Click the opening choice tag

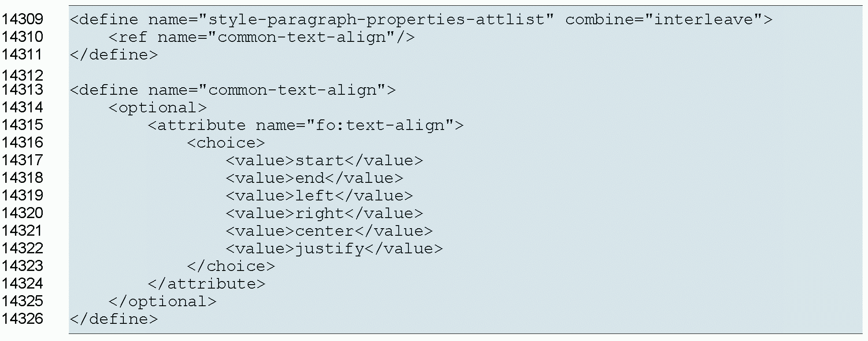pyautogui.click(x=226, y=143)
